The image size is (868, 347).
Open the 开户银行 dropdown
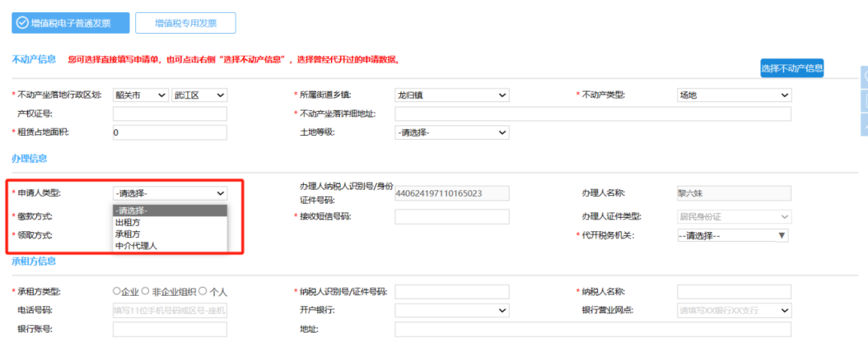point(452,311)
